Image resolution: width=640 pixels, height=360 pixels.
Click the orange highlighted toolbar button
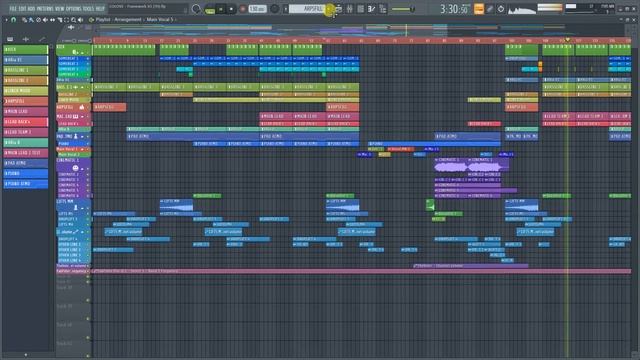[x=479, y=9]
